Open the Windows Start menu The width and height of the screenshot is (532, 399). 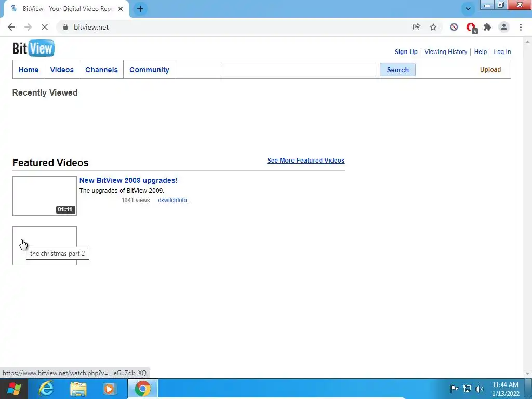point(14,389)
